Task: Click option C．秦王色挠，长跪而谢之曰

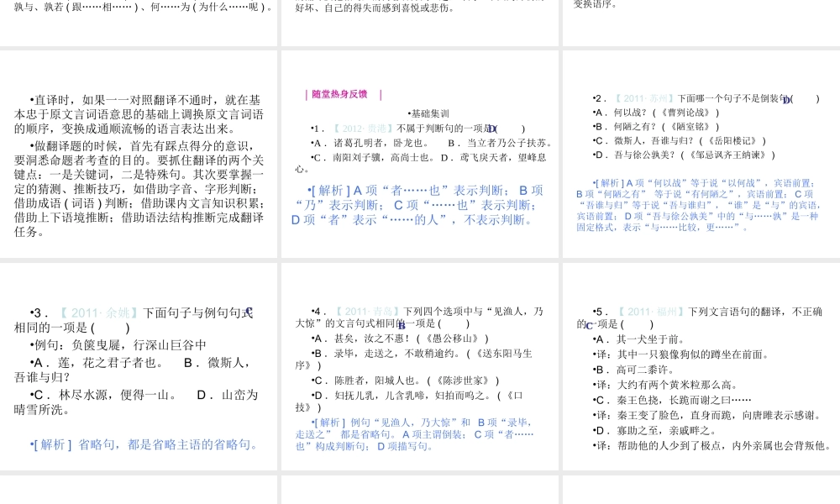Action: (x=672, y=400)
